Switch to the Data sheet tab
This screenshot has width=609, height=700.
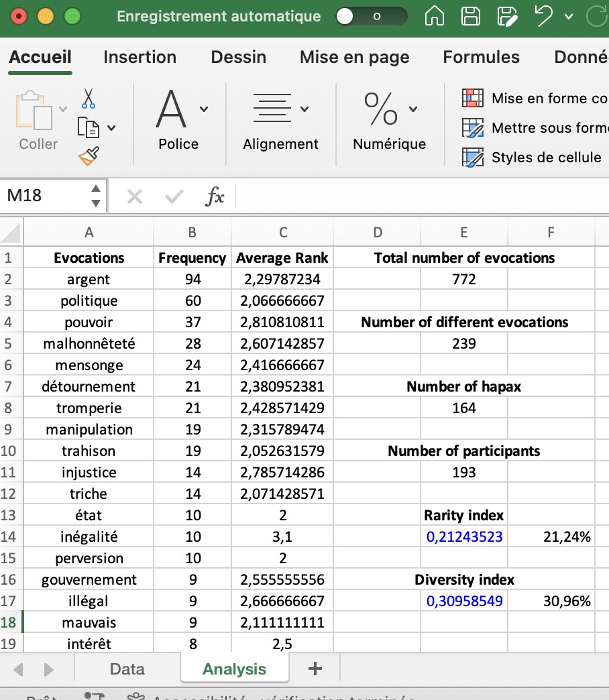127,668
